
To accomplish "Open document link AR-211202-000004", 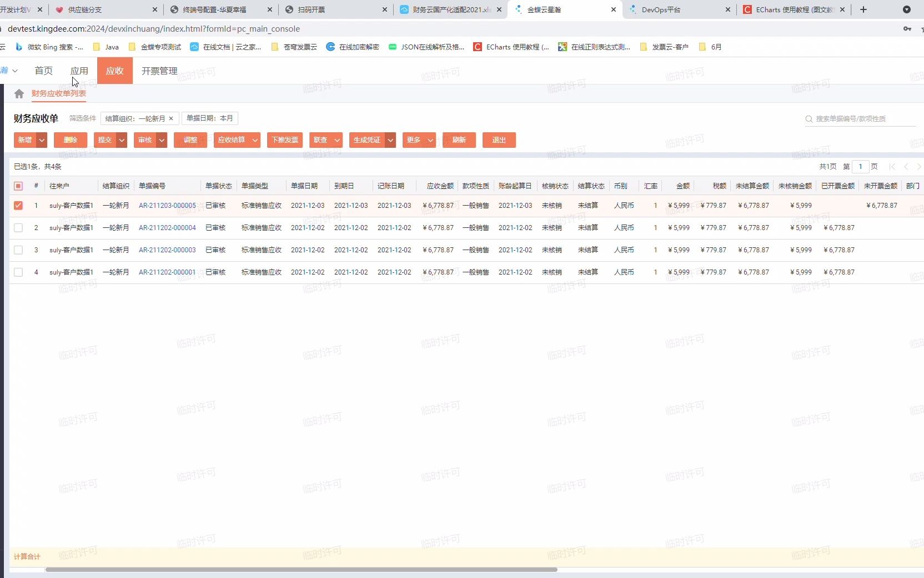I will coord(167,228).
